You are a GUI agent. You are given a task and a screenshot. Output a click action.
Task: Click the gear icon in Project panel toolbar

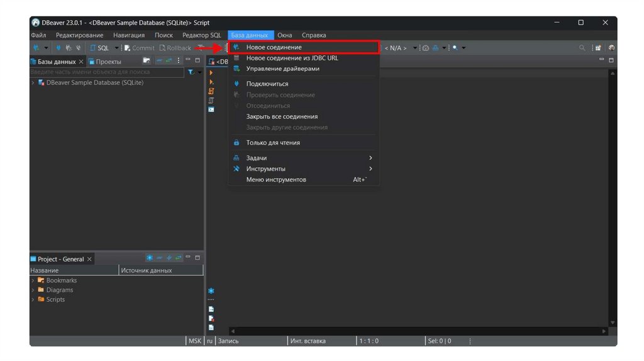click(x=149, y=258)
